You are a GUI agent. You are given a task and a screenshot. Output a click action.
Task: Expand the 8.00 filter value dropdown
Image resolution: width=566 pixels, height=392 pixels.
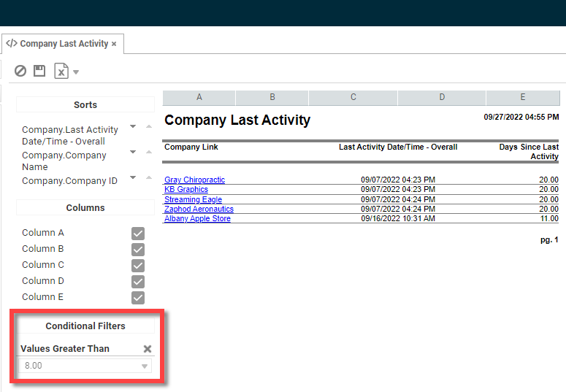(x=145, y=366)
